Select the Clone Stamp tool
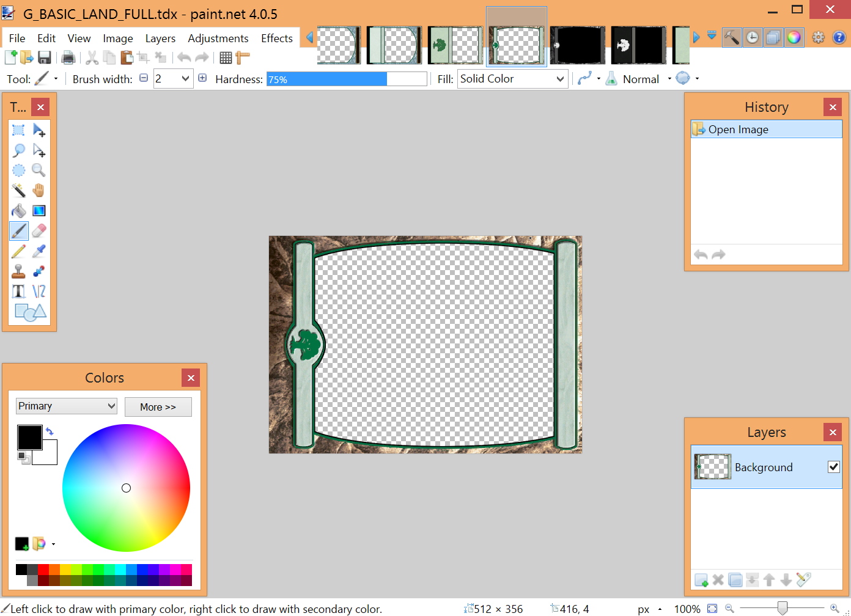Image resolution: width=851 pixels, height=616 pixels. pos(19,271)
